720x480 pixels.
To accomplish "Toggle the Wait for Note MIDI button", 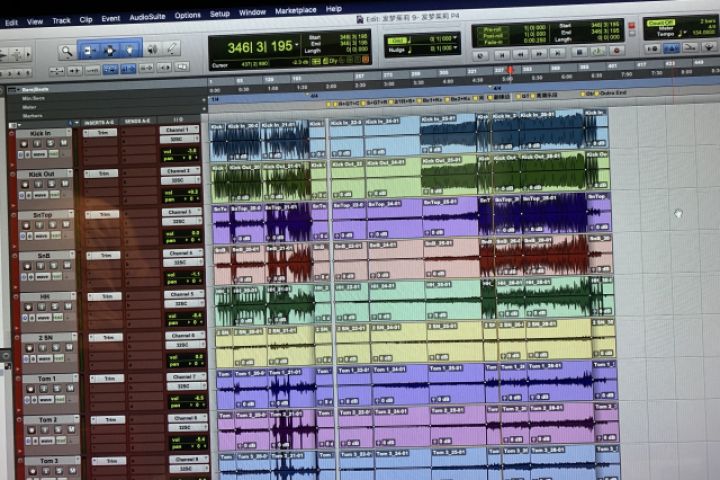I will tap(652, 48).
